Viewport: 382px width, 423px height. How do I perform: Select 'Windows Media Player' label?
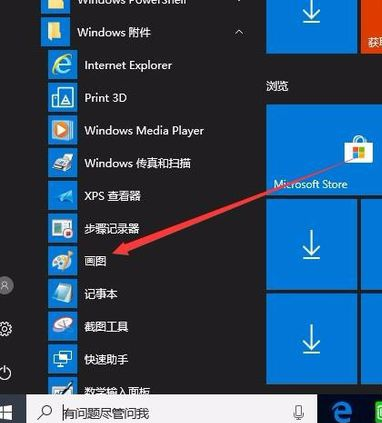(144, 130)
